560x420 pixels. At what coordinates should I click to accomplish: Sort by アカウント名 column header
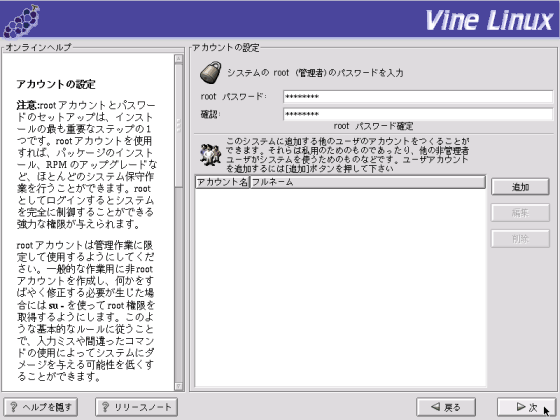pos(222,182)
